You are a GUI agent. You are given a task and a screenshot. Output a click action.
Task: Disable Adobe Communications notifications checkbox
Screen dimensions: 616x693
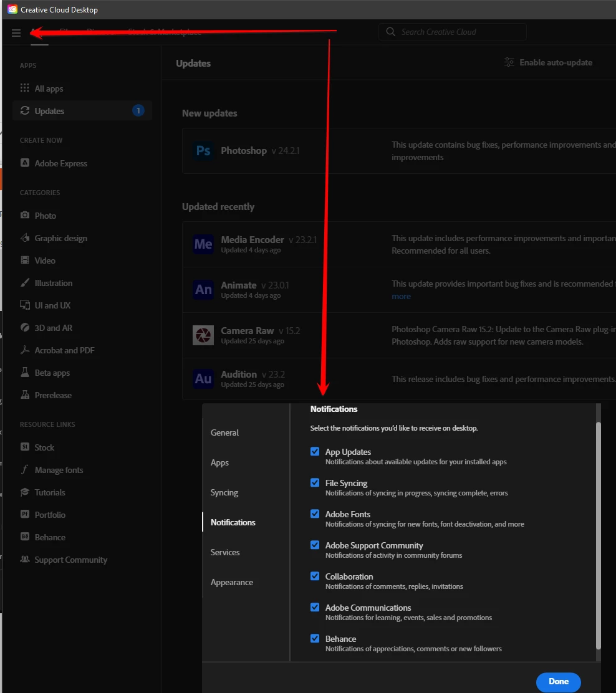click(315, 607)
